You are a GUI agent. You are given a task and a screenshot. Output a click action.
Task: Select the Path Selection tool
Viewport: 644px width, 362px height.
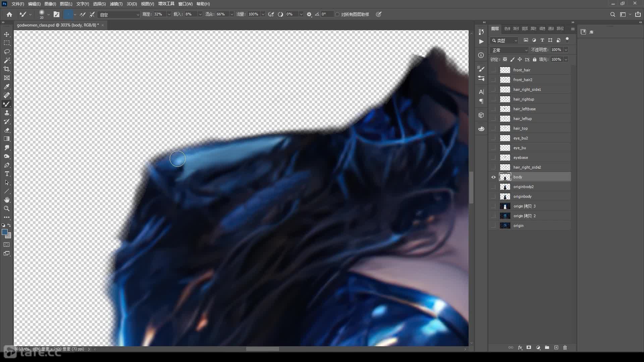7,183
